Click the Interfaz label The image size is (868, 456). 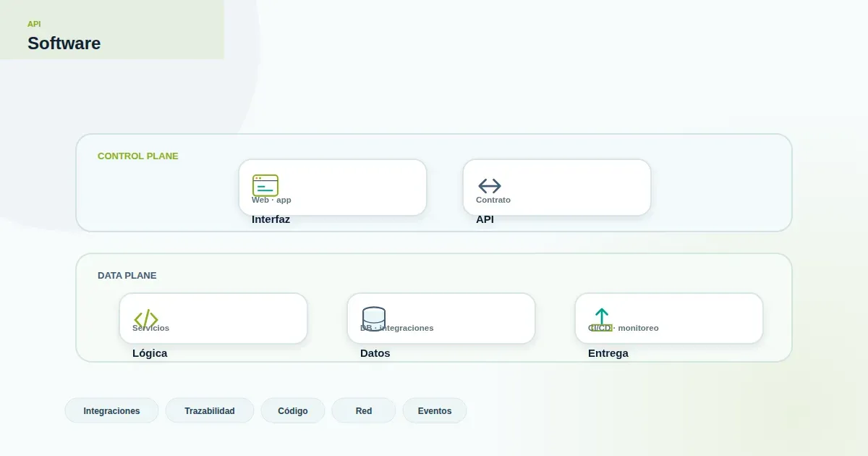[271, 219]
